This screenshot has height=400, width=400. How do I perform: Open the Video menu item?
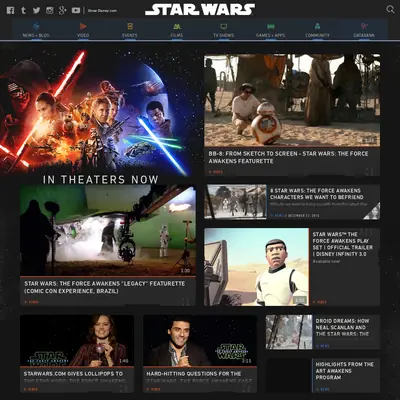coord(83,35)
